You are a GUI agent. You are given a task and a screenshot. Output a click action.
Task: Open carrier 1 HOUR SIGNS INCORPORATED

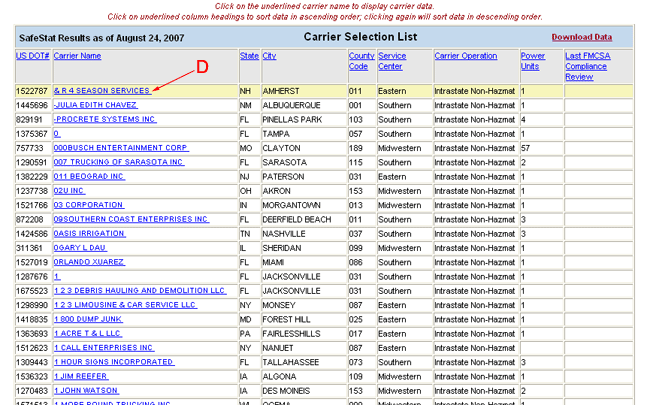pyautogui.click(x=114, y=362)
